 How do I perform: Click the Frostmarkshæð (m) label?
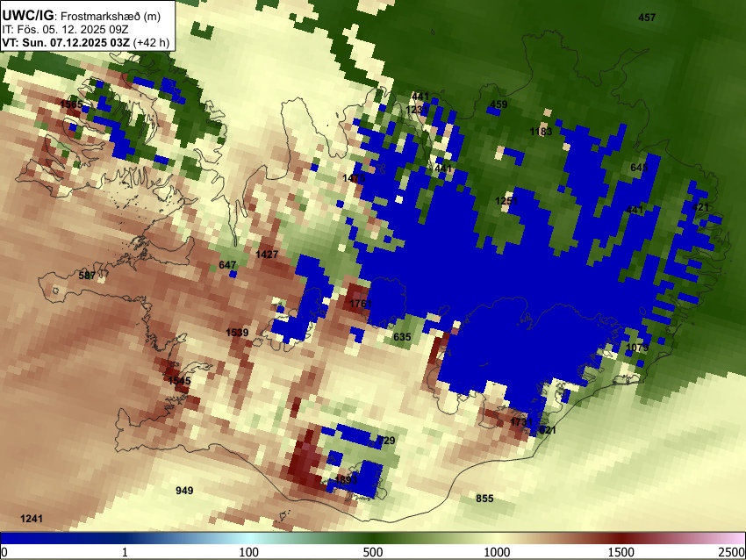click(x=111, y=16)
